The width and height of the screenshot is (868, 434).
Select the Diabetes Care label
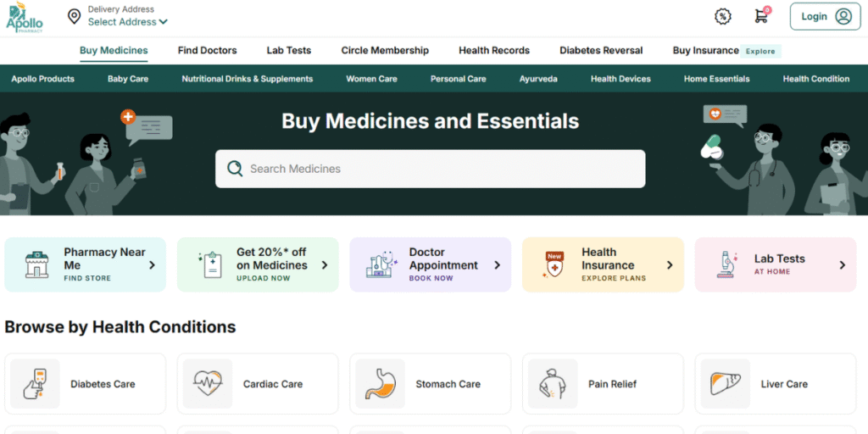(x=103, y=384)
